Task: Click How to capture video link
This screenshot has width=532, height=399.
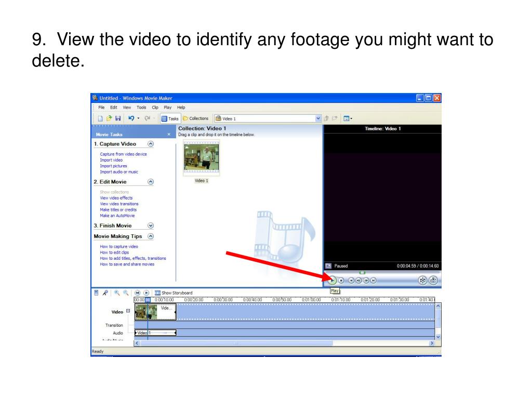Action: [119, 247]
